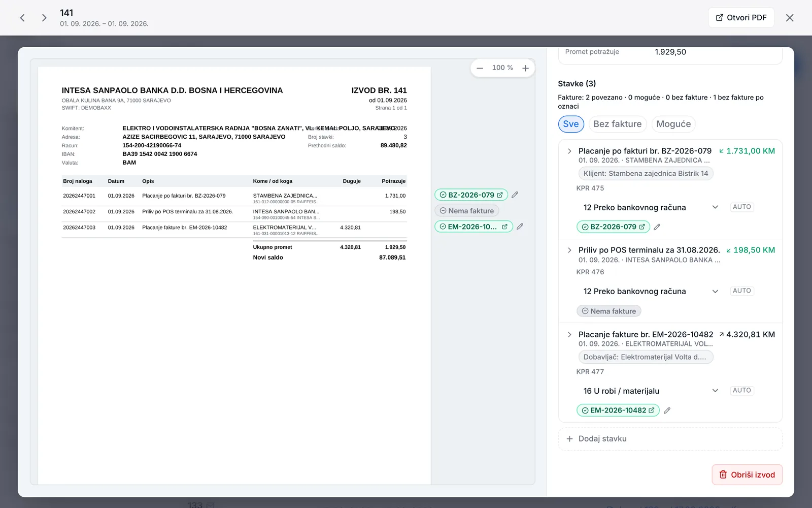
Task: Open category dropdown under KPR 475
Action: [x=651, y=207]
